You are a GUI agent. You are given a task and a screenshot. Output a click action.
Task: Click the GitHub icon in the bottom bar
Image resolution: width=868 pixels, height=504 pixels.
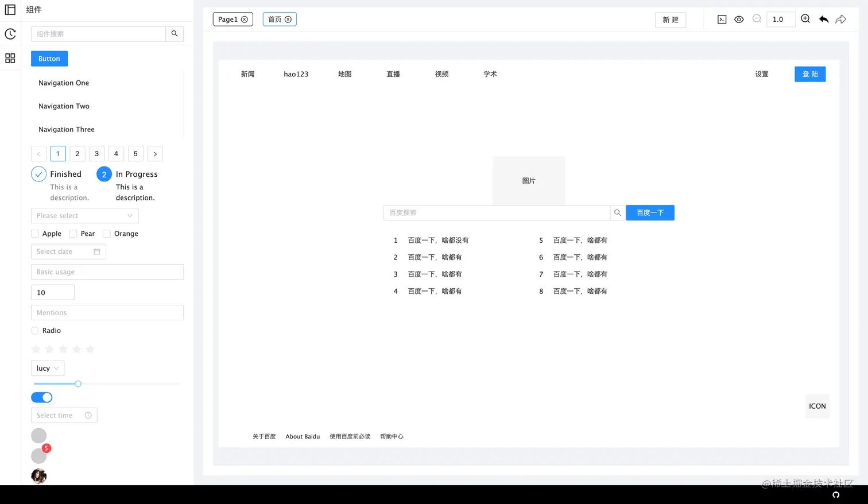(x=836, y=495)
